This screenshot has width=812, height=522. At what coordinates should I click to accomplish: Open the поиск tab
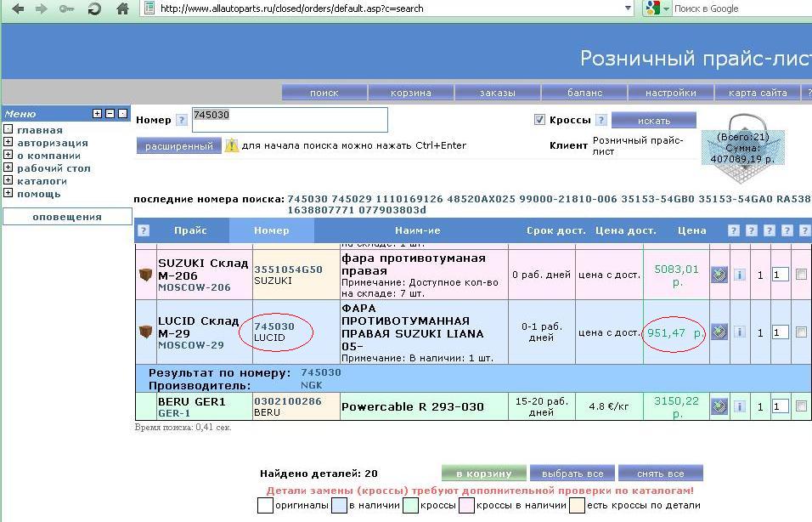324,93
